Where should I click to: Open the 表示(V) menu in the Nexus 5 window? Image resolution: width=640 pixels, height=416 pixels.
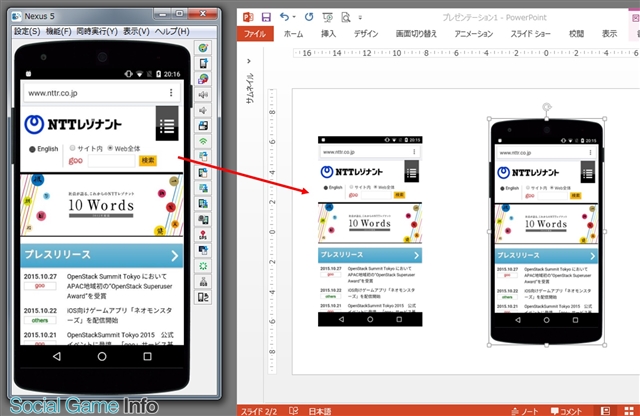coord(136,31)
